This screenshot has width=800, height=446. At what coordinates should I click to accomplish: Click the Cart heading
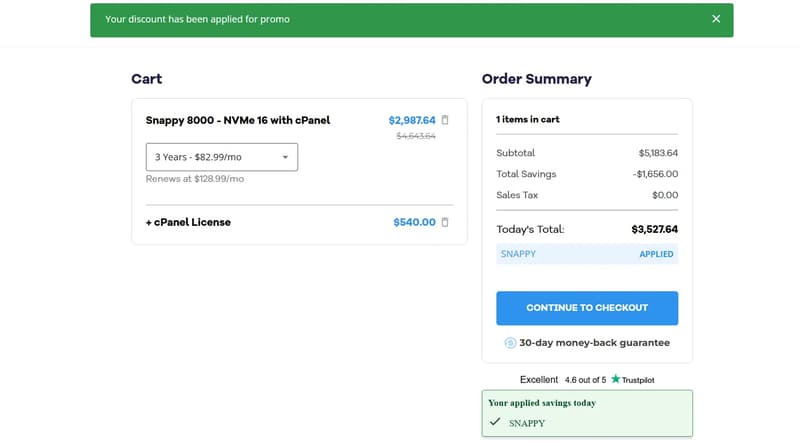point(146,79)
